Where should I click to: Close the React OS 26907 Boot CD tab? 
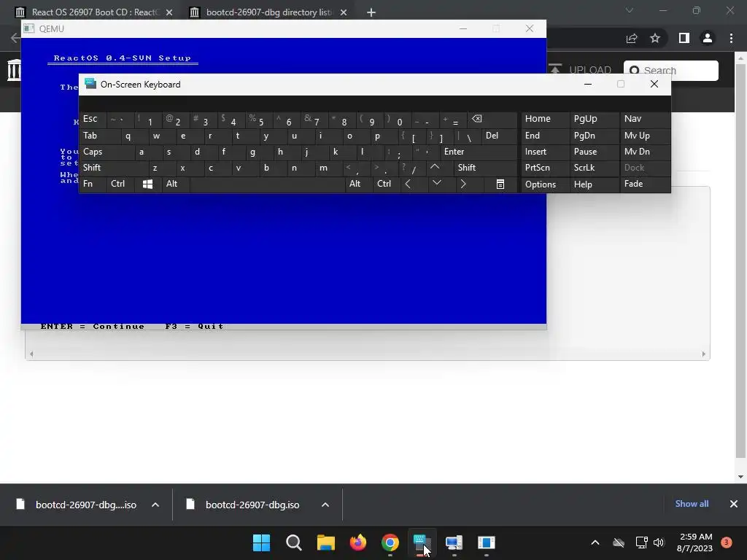[169, 12]
